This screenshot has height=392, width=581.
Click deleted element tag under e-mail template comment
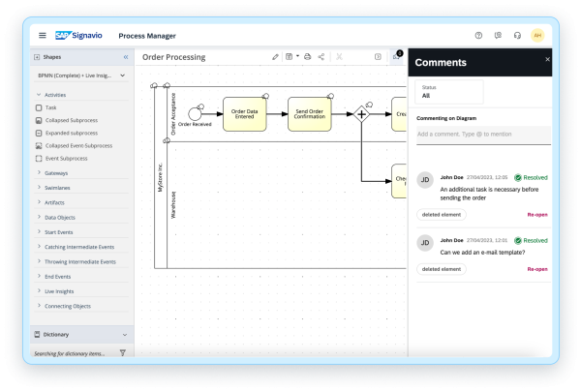tap(442, 269)
